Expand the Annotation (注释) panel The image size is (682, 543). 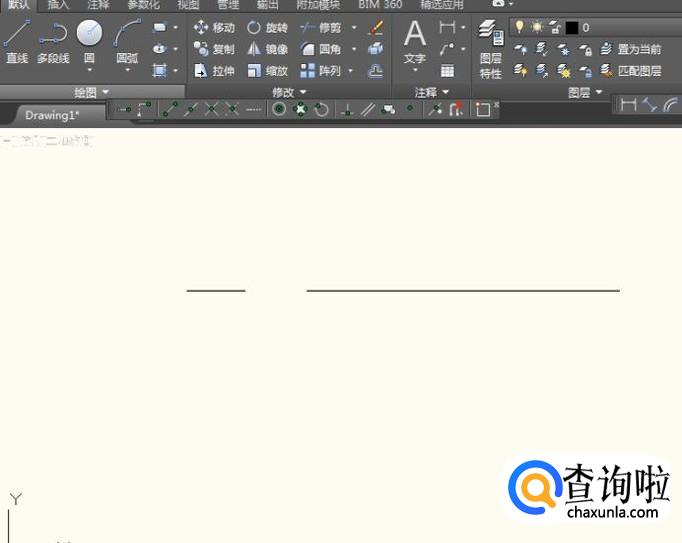(431, 92)
